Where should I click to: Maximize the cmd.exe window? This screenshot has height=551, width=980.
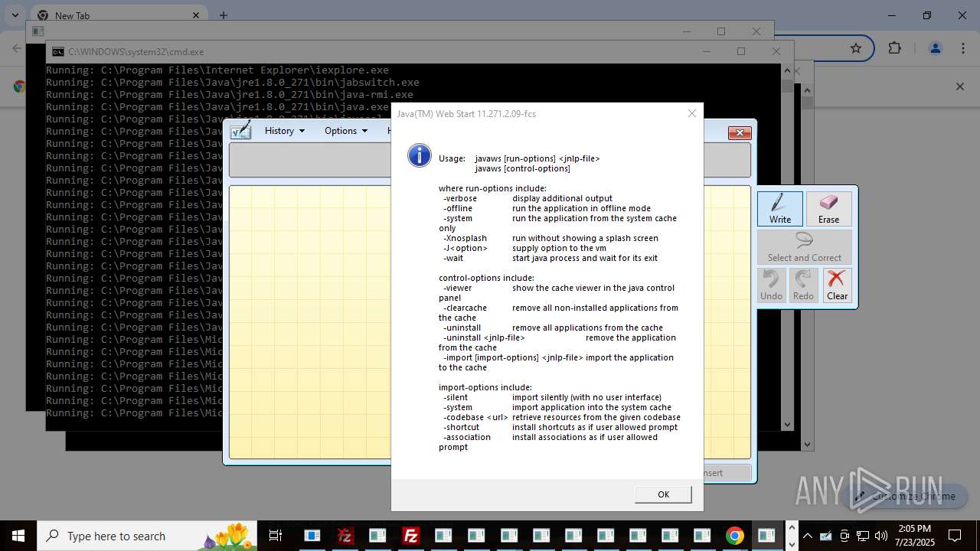pyautogui.click(x=740, y=51)
